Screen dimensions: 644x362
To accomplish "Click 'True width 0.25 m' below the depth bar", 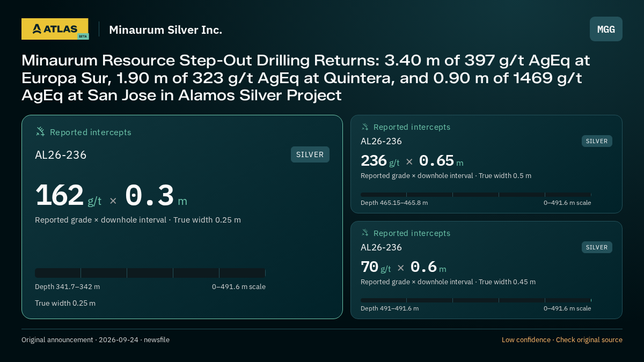I will [x=65, y=304].
